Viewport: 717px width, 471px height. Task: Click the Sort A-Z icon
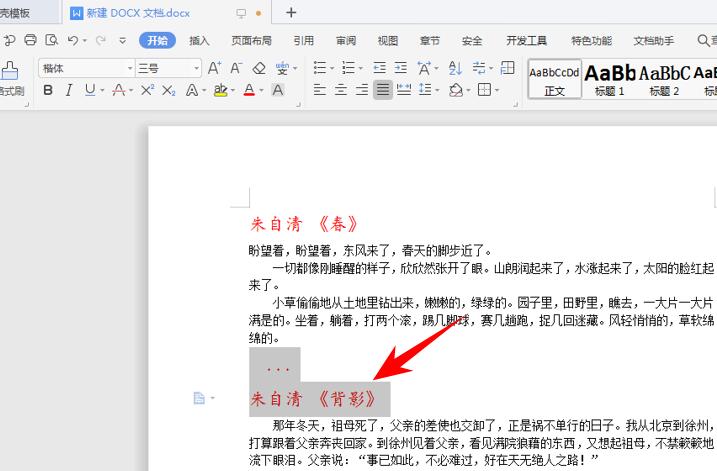coord(455,68)
